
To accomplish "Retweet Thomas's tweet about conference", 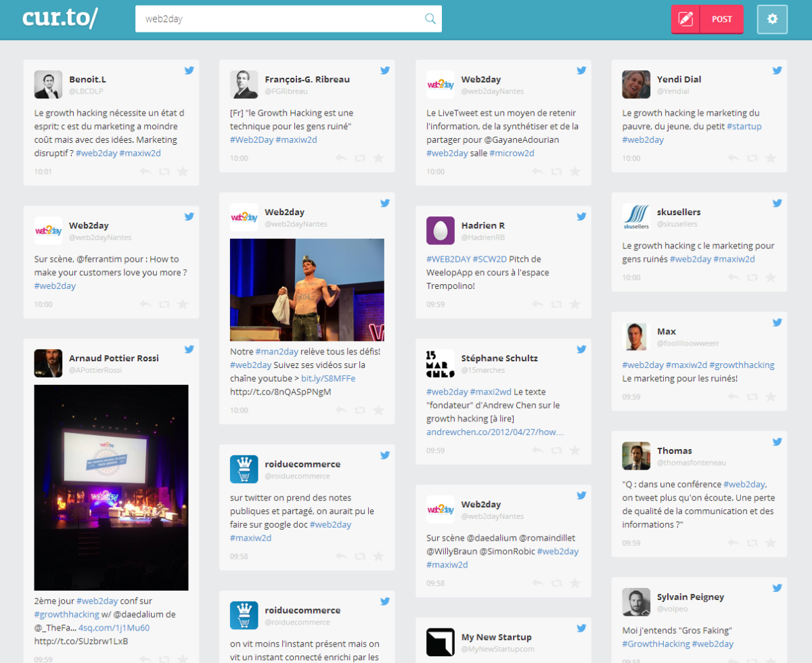I will pyautogui.click(x=752, y=543).
